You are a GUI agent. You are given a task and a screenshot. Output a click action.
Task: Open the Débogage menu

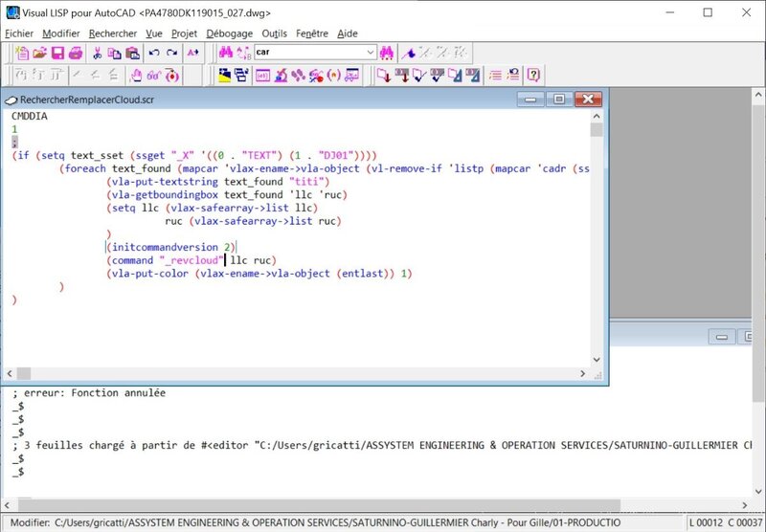(x=229, y=33)
